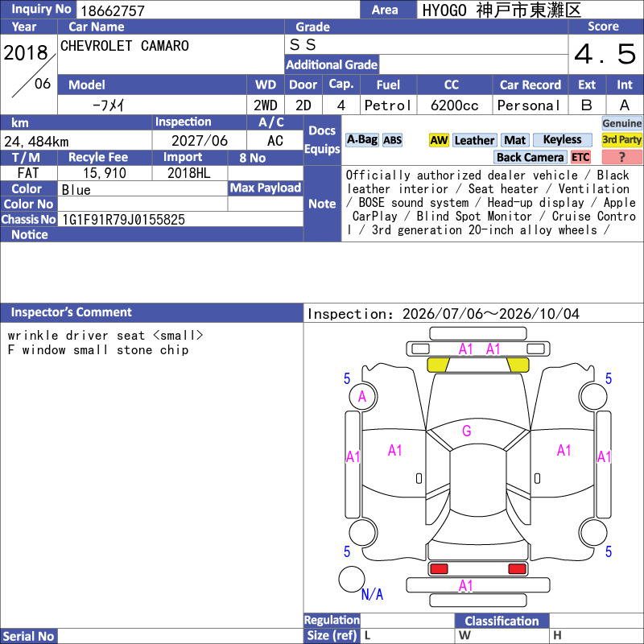Viewport: 644px width, 644px height.
Task: Click the N/A spare tire label
Action: click(372, 594)
